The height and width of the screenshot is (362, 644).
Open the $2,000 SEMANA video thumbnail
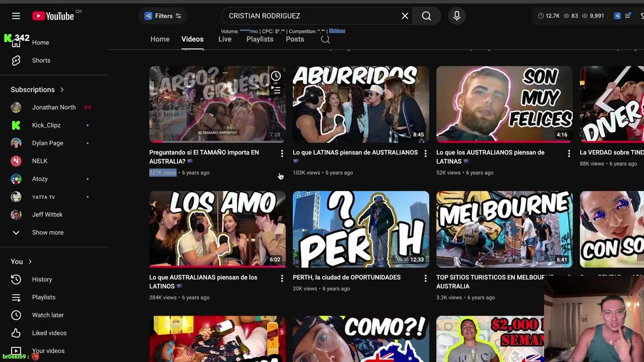[490, 339]
